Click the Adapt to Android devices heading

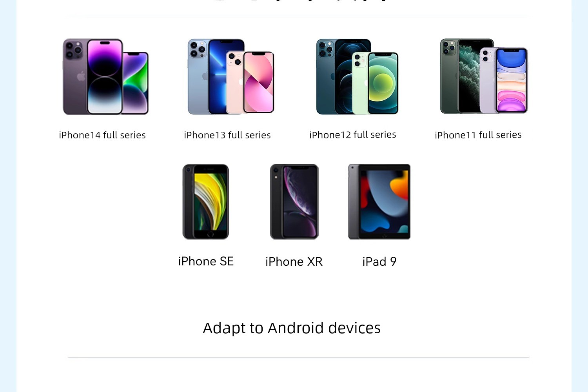point(292,328)
